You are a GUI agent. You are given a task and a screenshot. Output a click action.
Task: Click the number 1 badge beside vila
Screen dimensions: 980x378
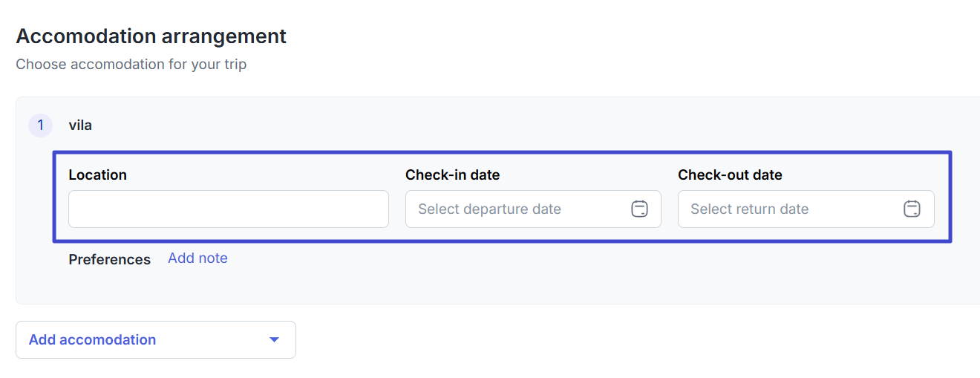[40, 125]
